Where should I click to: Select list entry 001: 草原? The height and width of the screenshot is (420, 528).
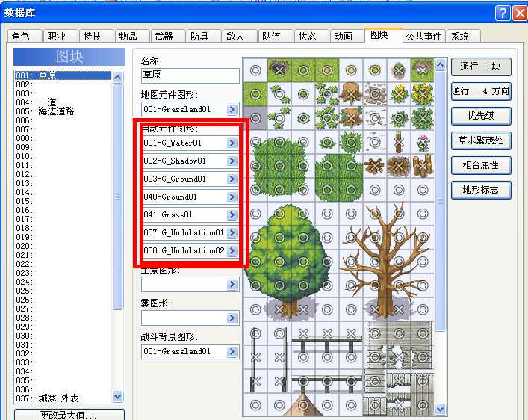(63, 75)
